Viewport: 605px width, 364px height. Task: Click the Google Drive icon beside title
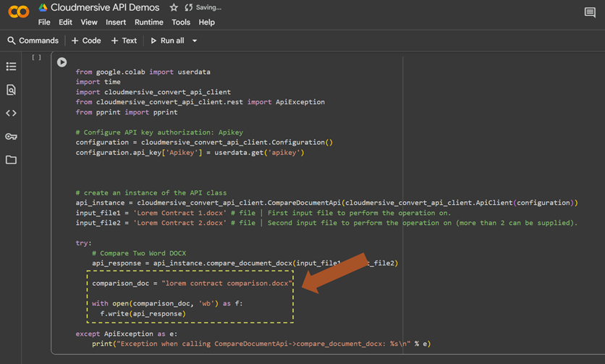coord(43,7)
